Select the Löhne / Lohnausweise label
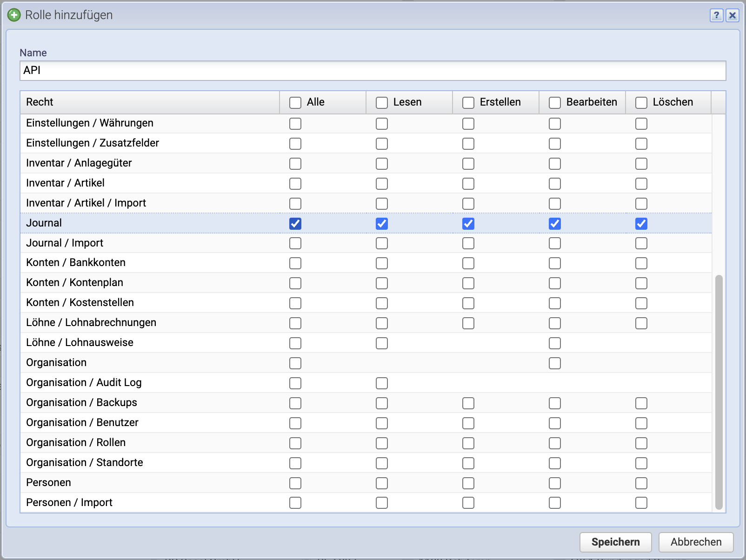The height and width of the screenshot is (560, 746). click(x=80, y=342)
